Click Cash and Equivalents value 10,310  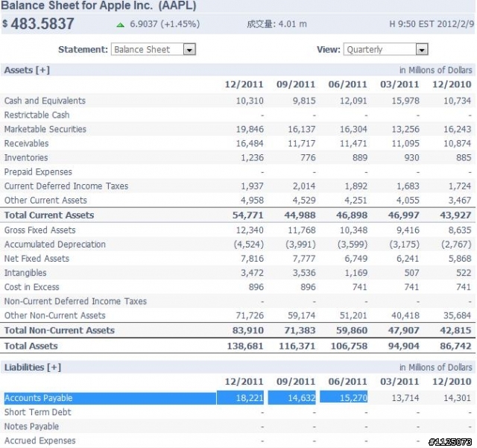click(x=250, y=101)
